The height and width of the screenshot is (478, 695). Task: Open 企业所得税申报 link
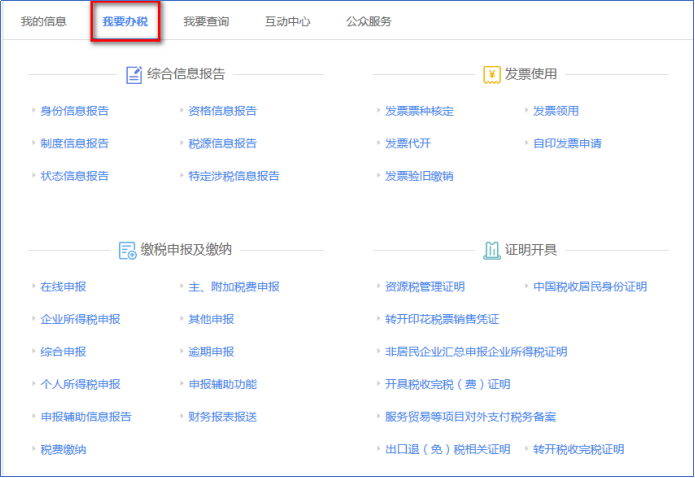coord(80,319)
